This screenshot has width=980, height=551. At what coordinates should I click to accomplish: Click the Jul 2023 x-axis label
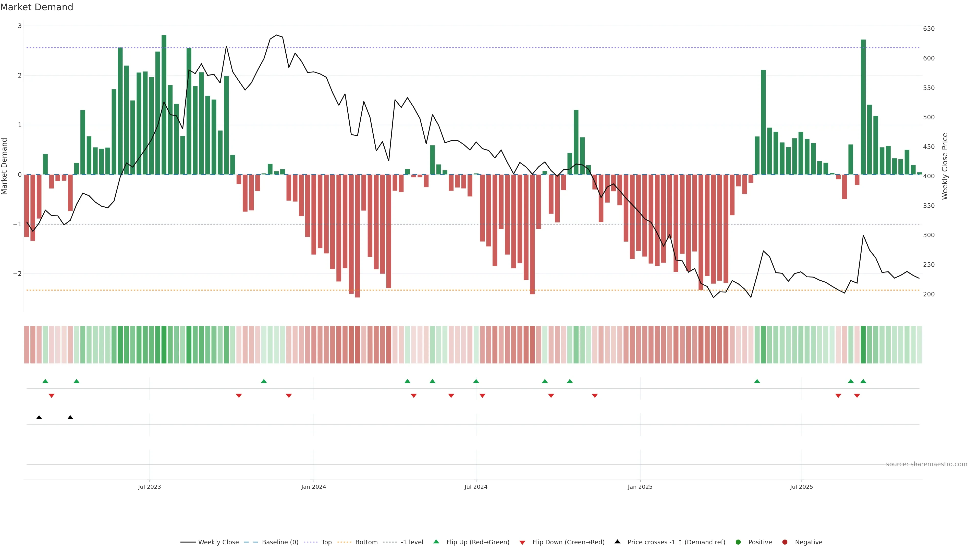(x=149, y=487)
